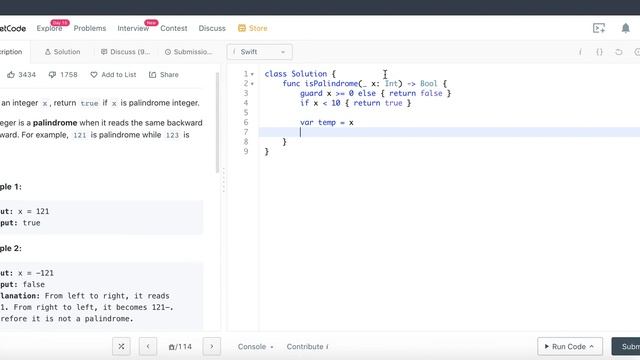Open the Interview menu
The height and width of the screenshot is (360, 640).
tap(133, 28)
